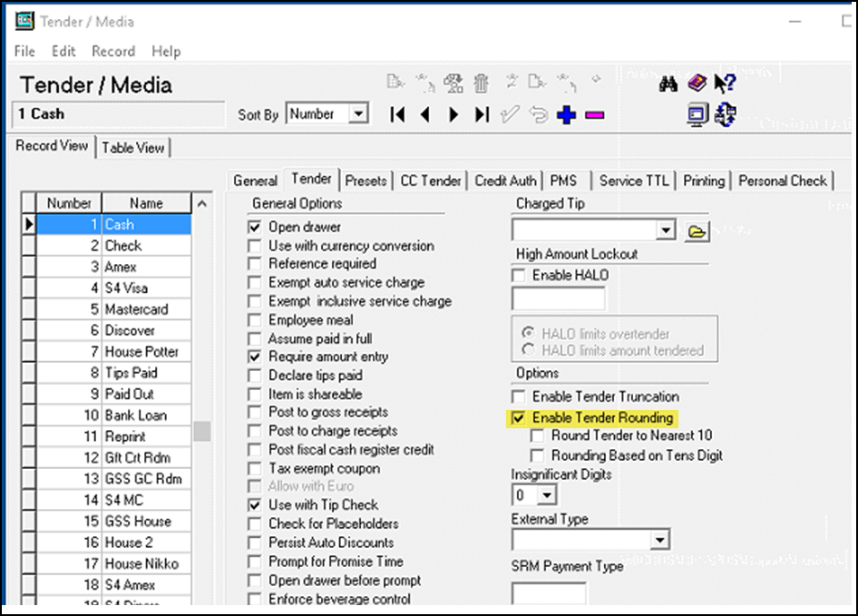This screenshot has width=858, height=616.
Task: Uncheck Enable Tender Rounding
Action: coord(519,418)
